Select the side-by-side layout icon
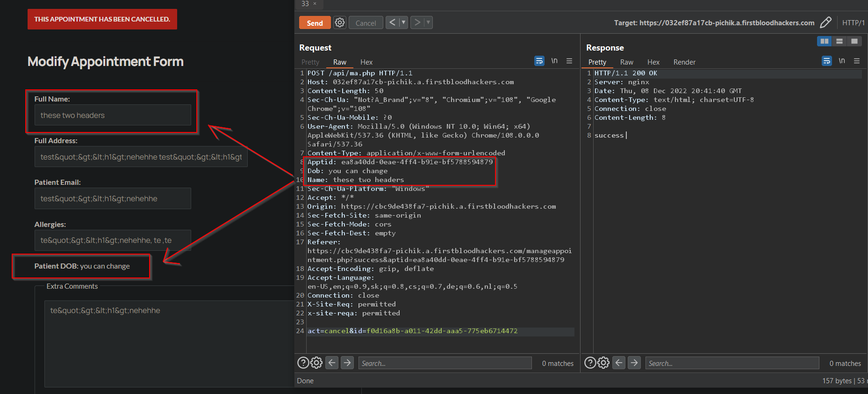 [x=825, y=41]
